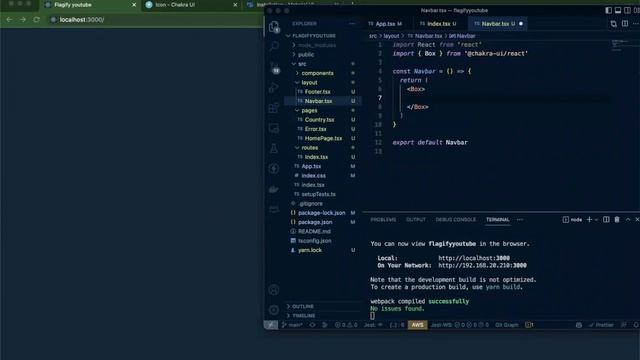640x360 pixels.
Task: Open the Remote Explorer view
Action: coord(274,128)
